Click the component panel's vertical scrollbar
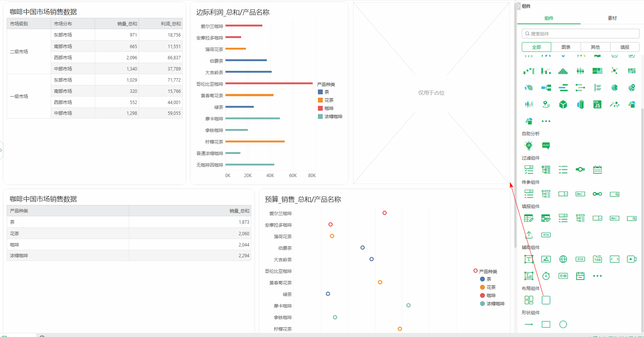 pyautogui.click(x=642, y=186)
